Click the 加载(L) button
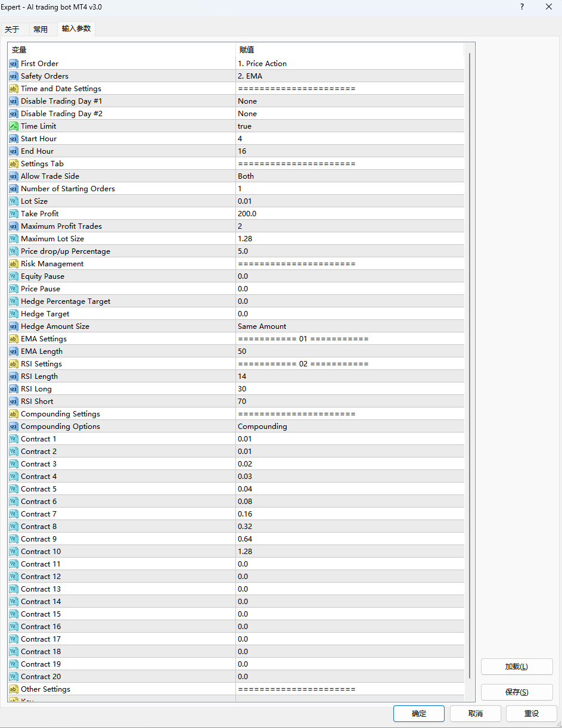Image resolution: width=562 pixels, height=728 pixels. [516, 667]
